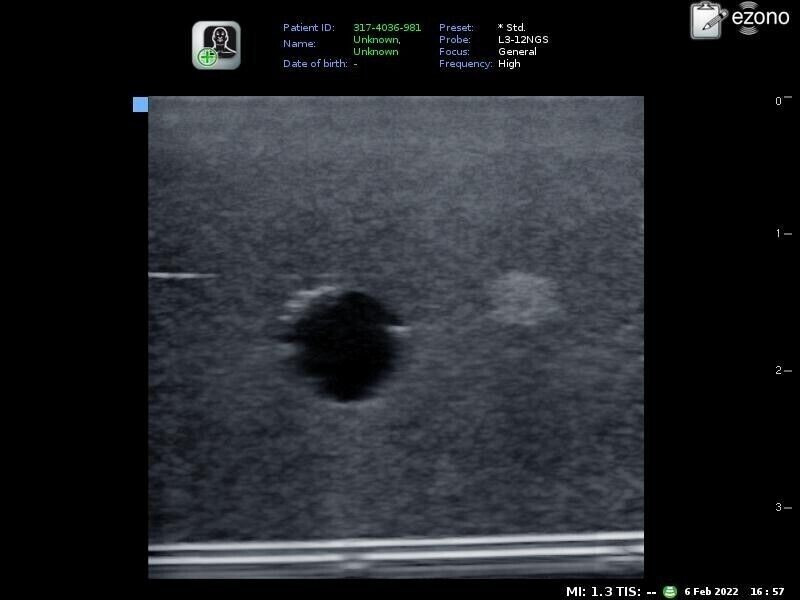Click the green cross on the patient icon
The width and height of the screenshot is (800, 600).
(x=205, y=54)
